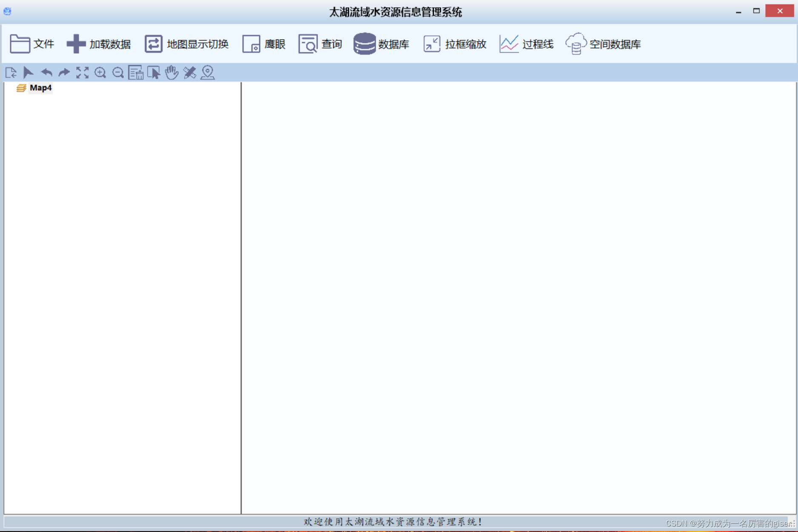The height and width of the screenshot is (532, 798).
Task: Select the black arrow pointer tool
Action: 28,73
